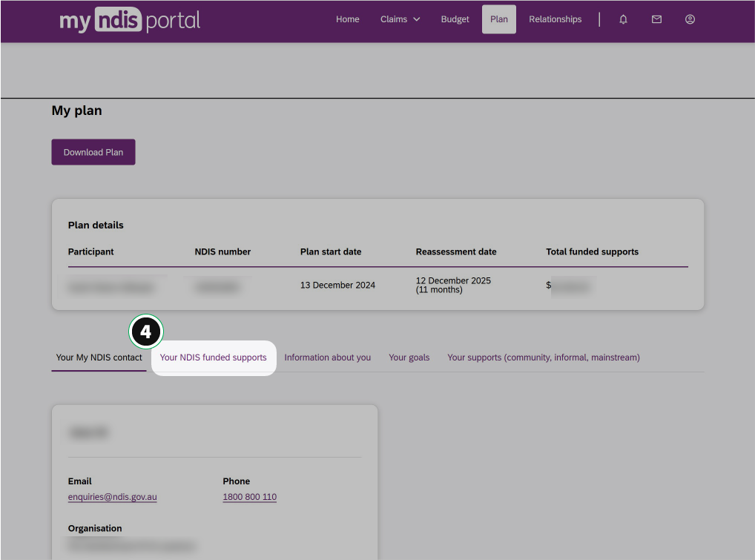755x560 pixels.
Task: Open the Budget section
Action: (455, 19)
